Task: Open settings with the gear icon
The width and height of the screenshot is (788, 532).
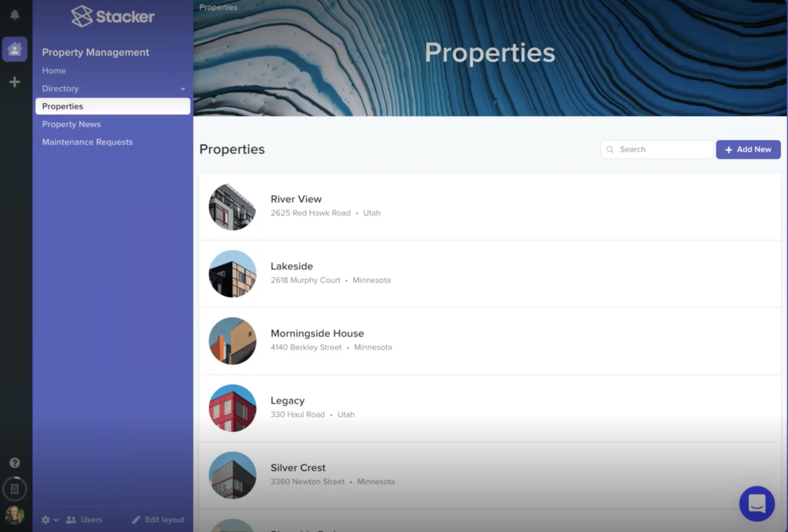Action: click(x=46, y=519)
